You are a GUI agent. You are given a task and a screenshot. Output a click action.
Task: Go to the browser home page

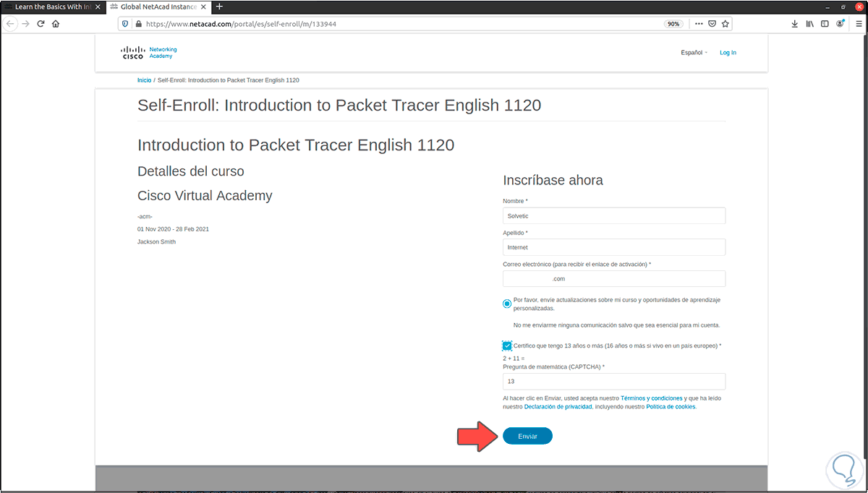56,23
